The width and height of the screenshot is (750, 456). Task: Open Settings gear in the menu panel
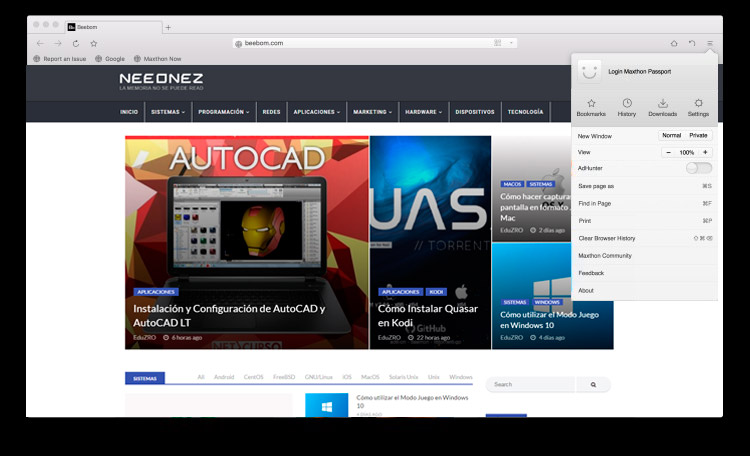698,108
